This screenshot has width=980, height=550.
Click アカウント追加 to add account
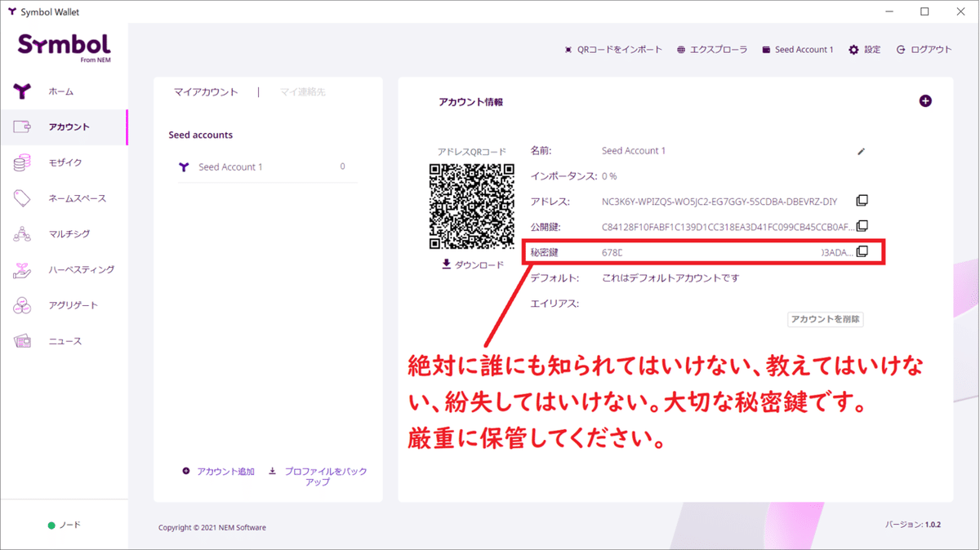click(x=225, y=472)
